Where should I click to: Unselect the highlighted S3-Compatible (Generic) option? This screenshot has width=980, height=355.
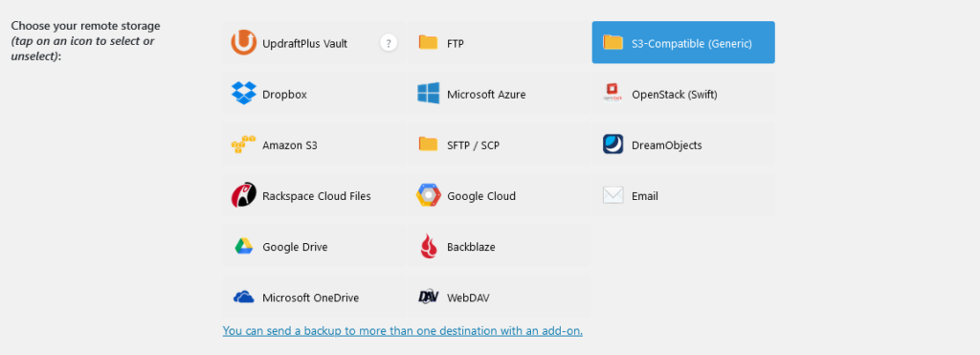coord(683,42)
